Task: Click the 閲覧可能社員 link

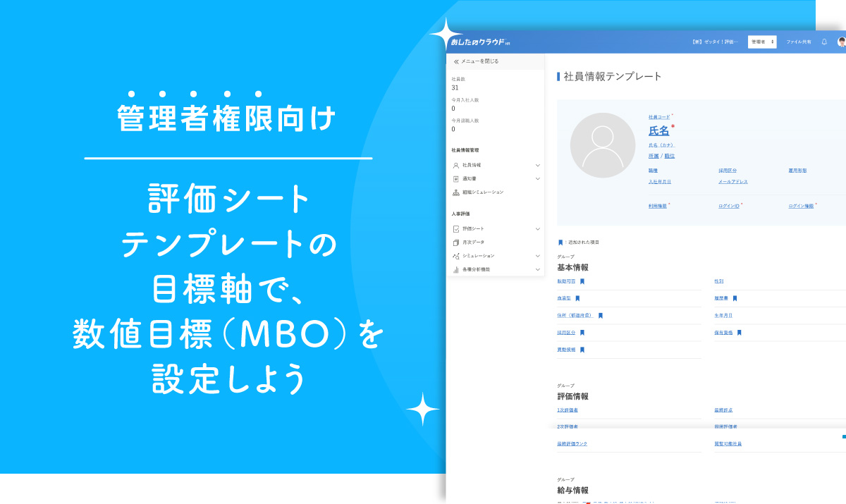Action: [x=728, y=444]
